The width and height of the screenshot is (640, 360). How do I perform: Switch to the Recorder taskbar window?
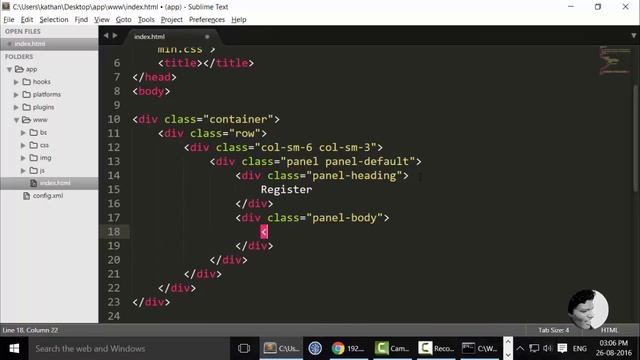point(436,349)
